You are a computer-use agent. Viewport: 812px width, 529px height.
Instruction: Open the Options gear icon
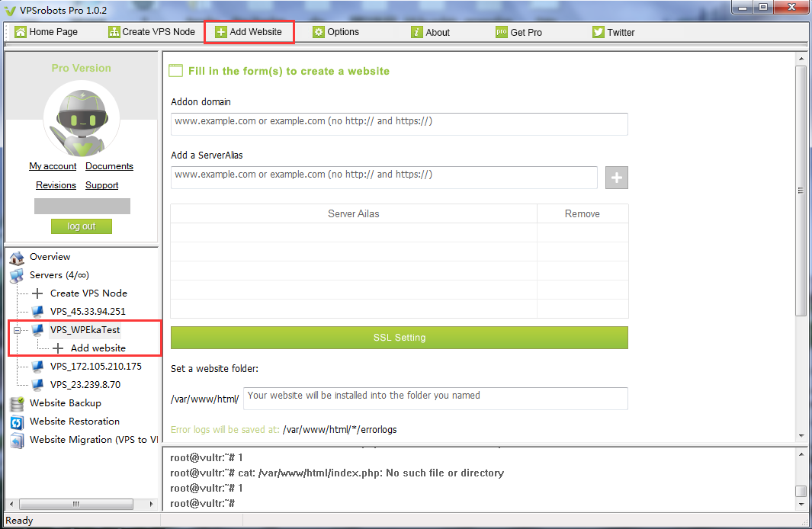(319, 32)
